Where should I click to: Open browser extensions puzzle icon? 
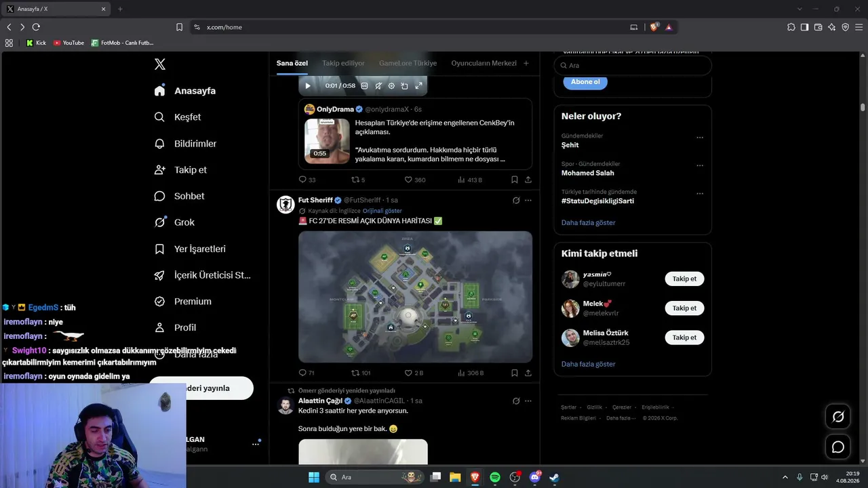click(791, 27)
